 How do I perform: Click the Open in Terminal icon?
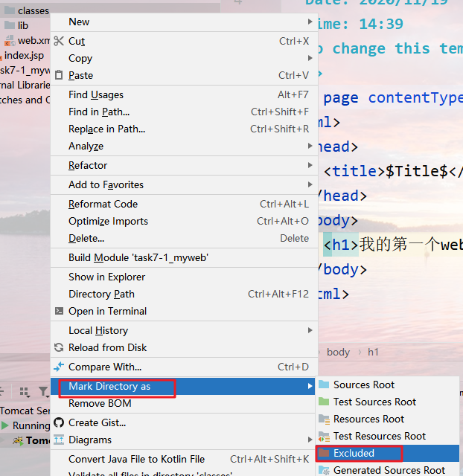tap(59, 311)
